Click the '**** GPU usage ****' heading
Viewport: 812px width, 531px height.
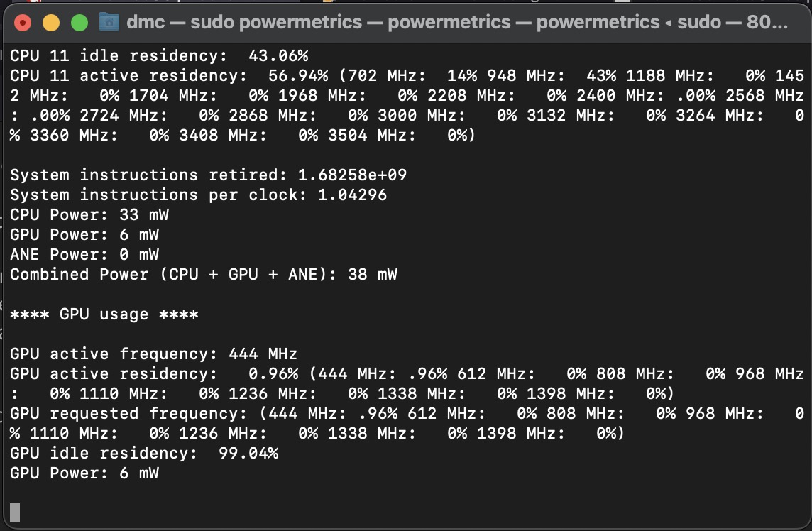tap(104, 314)
